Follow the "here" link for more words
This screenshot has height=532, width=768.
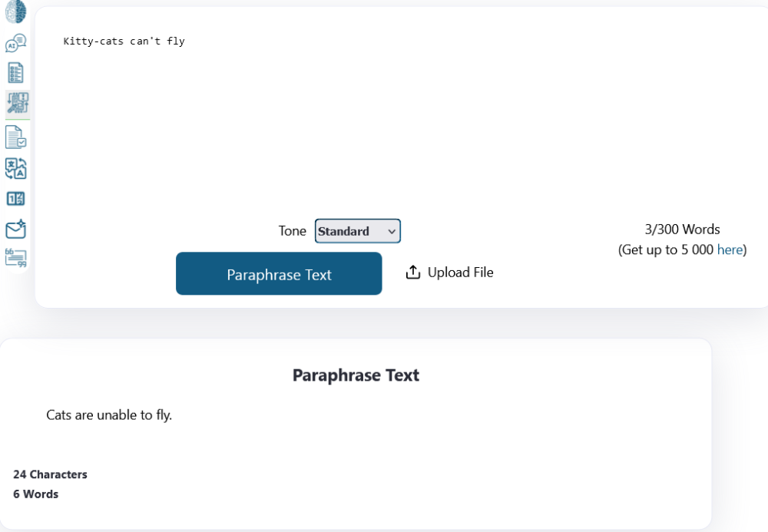730,249
